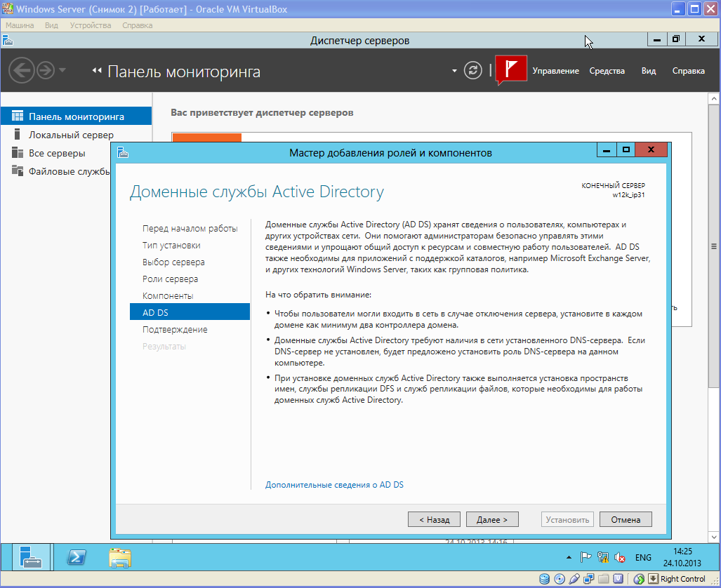Open the Справка menu in Server Manager
The width and height of the screenshot is (721, 588).
coord(688,71)
